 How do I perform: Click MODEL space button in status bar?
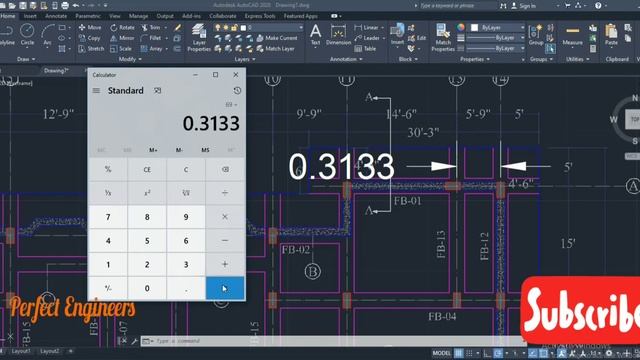(442, 353)
